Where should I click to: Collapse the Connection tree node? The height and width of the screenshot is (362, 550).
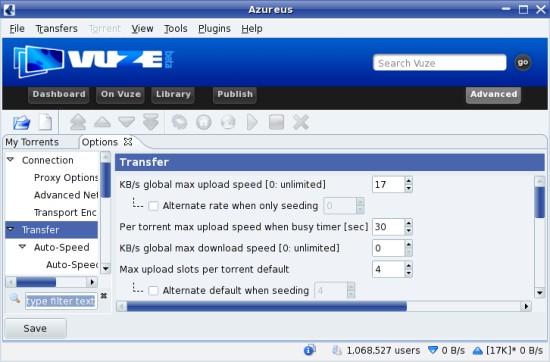pos(11,160)
